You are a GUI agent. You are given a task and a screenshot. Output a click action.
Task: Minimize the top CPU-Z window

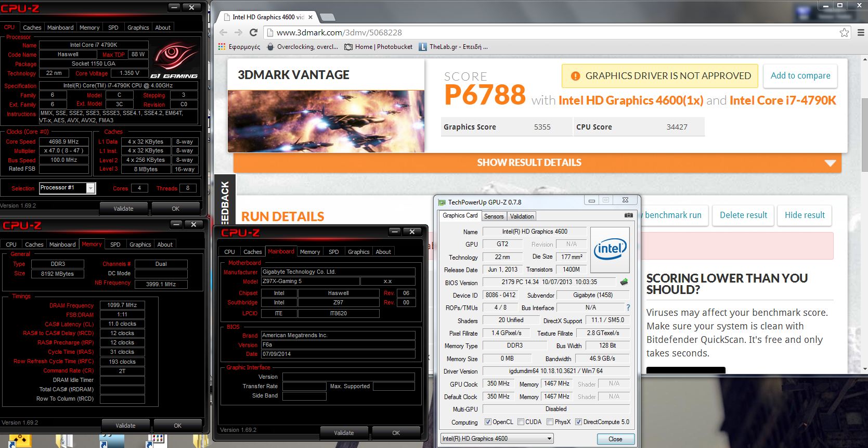click(175, 7)
